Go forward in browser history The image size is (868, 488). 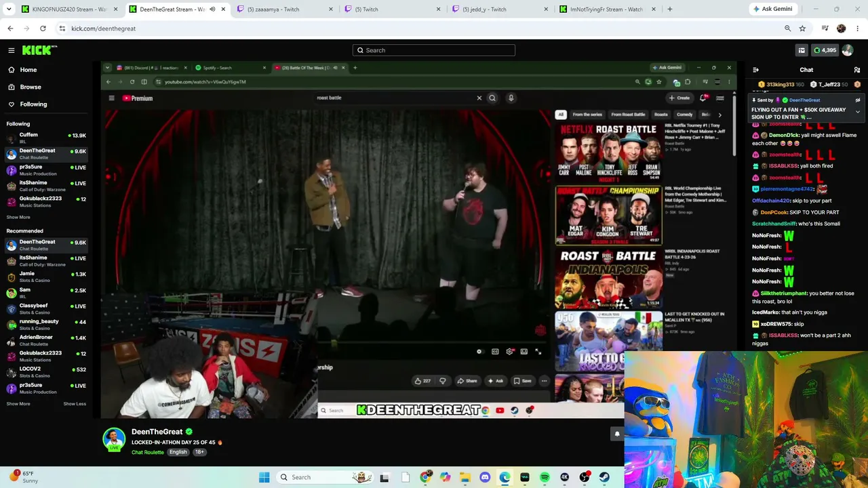click(26, 28)
